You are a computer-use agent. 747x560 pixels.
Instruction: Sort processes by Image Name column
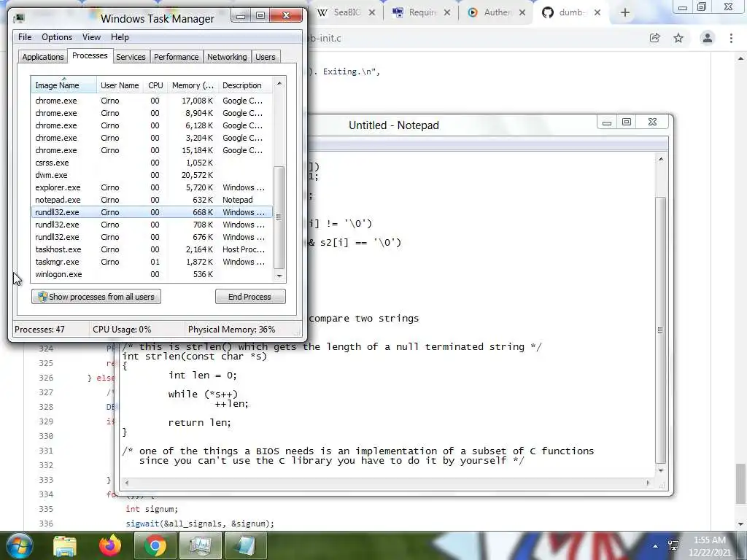click(x=63, y=85)
